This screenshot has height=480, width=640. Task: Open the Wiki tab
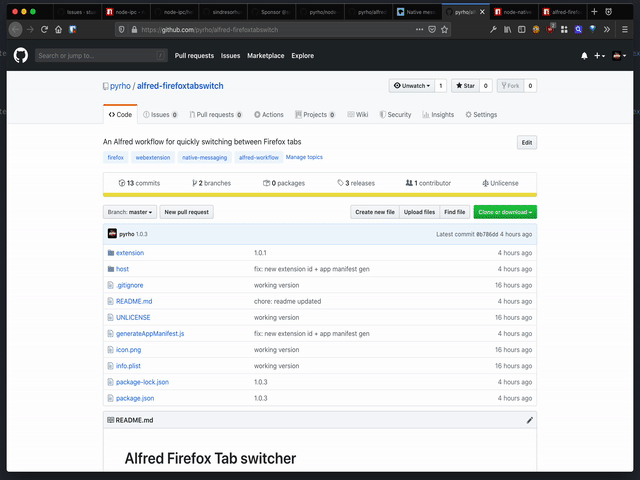(358, 115)
